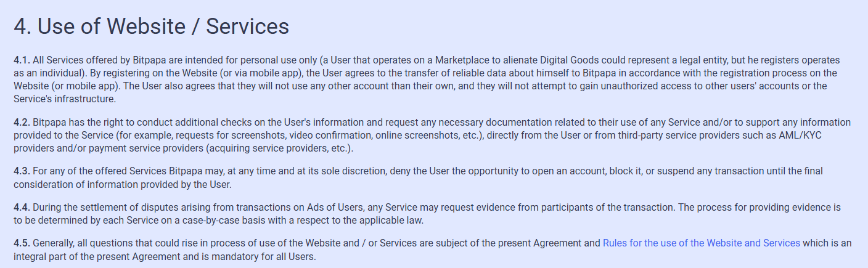Image resolution: width=868 pixels, height=268 pixels.
Task: Click the bold '4.2.' clause number
Action: [22, 123]
